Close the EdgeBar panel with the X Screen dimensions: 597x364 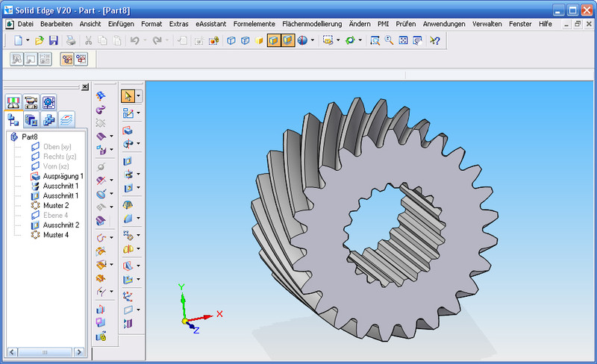click(x=85, y=87)
